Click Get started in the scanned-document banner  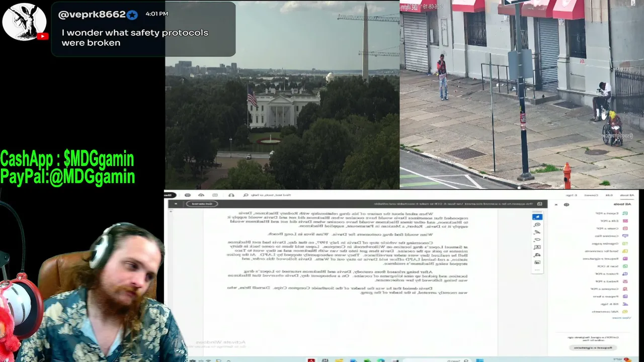(x=202, y=204)
